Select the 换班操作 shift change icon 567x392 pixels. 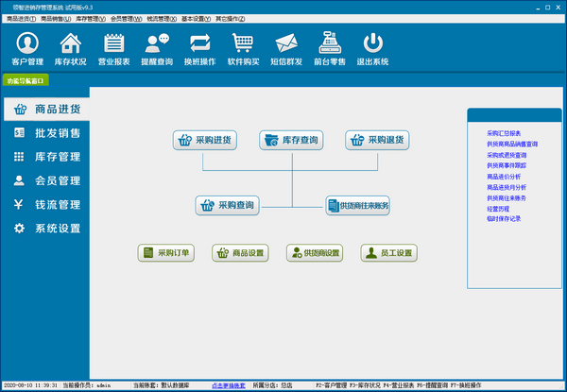(200, 48)
